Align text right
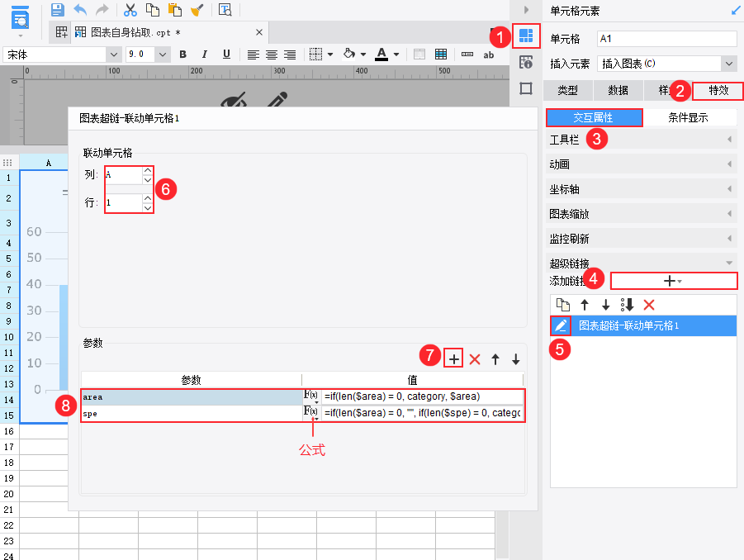Viewport: 744px width, 560px height. (x=290, y=55)
